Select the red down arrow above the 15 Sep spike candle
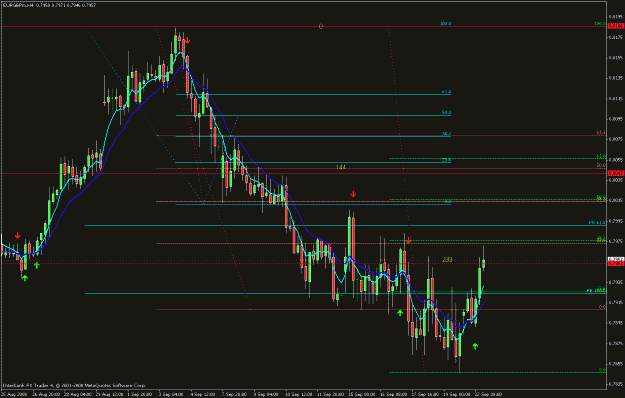Screen dimensions: 625x398 click(x=353, y=194)
